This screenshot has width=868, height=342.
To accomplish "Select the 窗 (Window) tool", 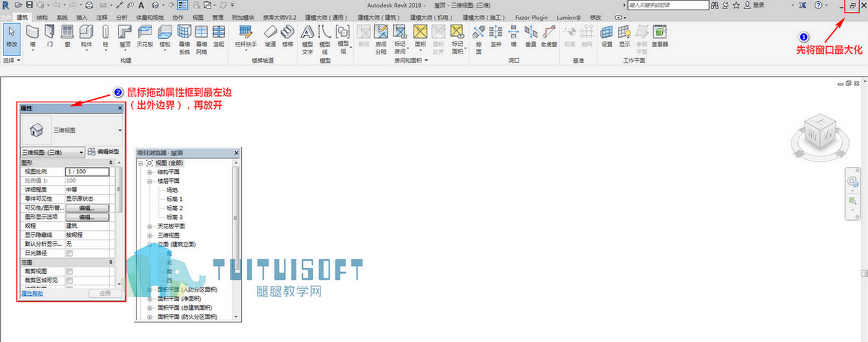I will pyautogui.click(x=68, y=36).
